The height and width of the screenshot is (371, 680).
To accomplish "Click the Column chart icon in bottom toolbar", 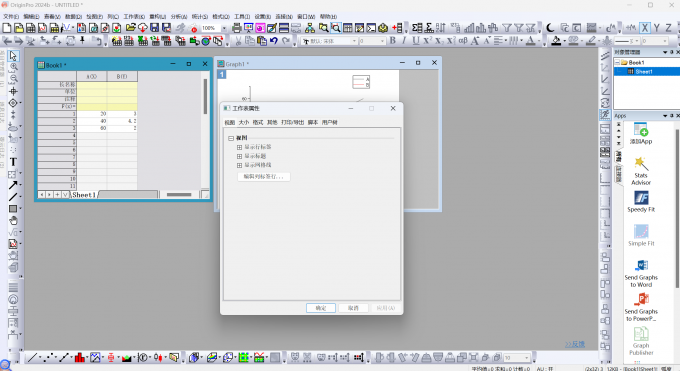I will 79,358.
